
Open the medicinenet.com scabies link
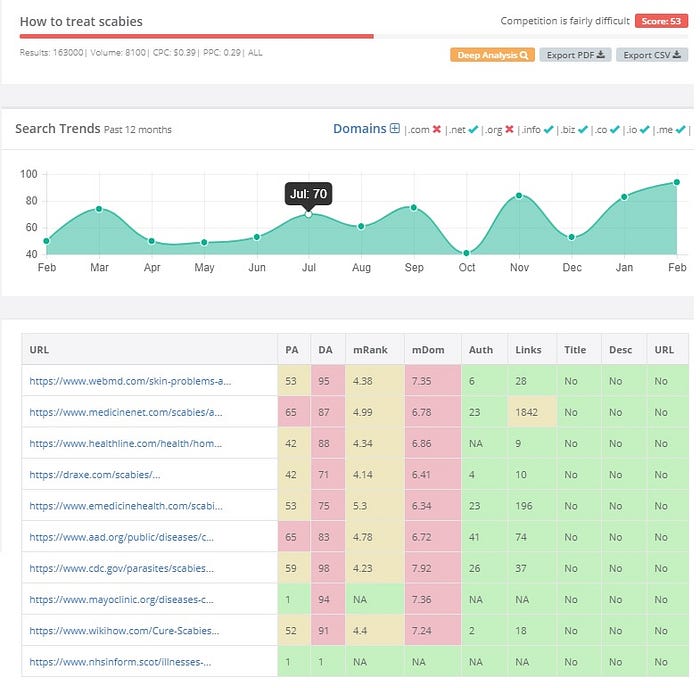(126, 412)
